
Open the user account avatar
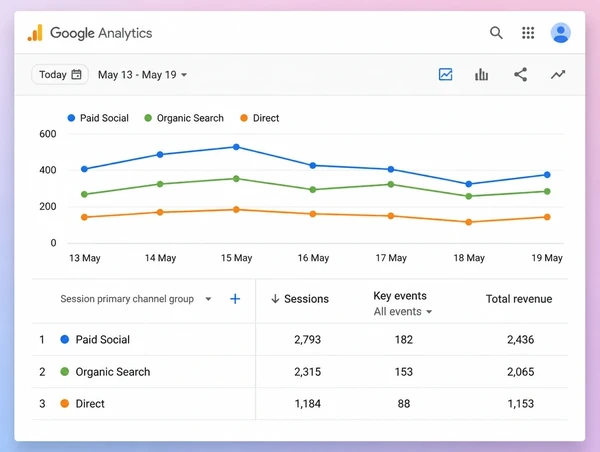click(561, 33)
